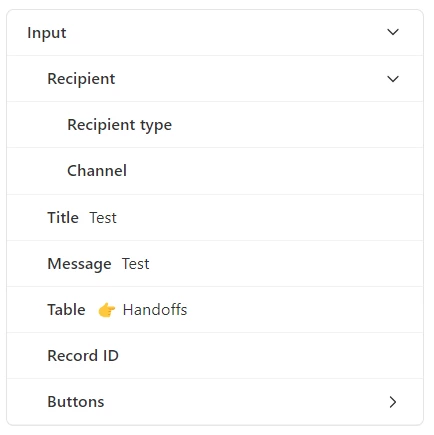Click the pointing hand emoji icon
This screenshot has height=435, width=434.
pyautogui.click(x=107, y=310)
